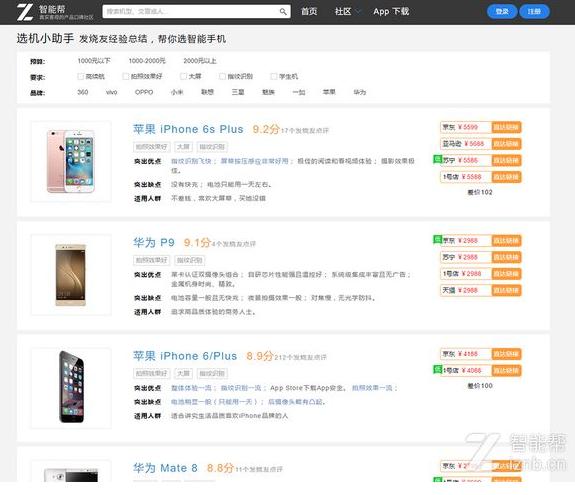Click green lowest-price badge on 1号店 iPhone 6/Plus

point(437,369)
